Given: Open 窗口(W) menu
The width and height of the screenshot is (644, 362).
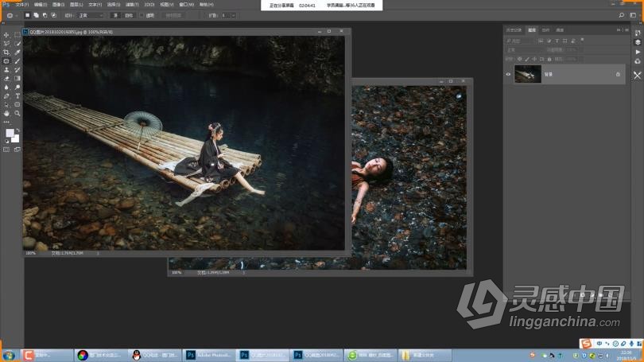Looking at the screenshot, I should pos(186,5).
